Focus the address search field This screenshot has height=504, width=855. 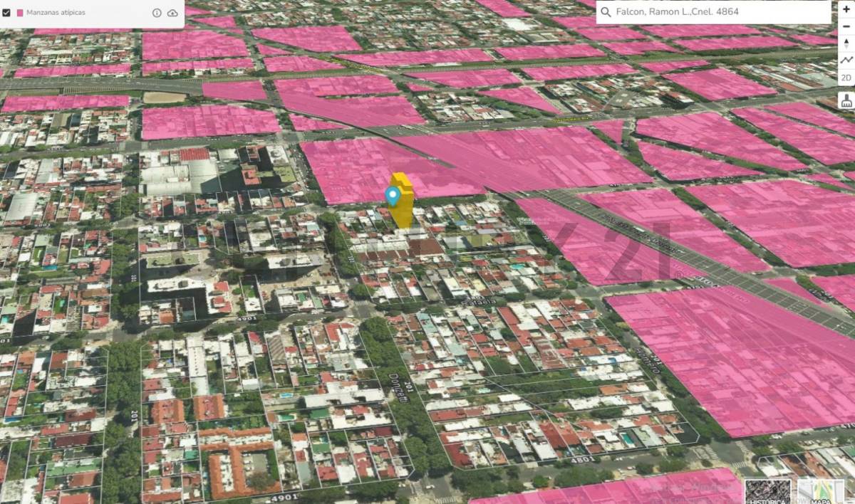point(712,12)
